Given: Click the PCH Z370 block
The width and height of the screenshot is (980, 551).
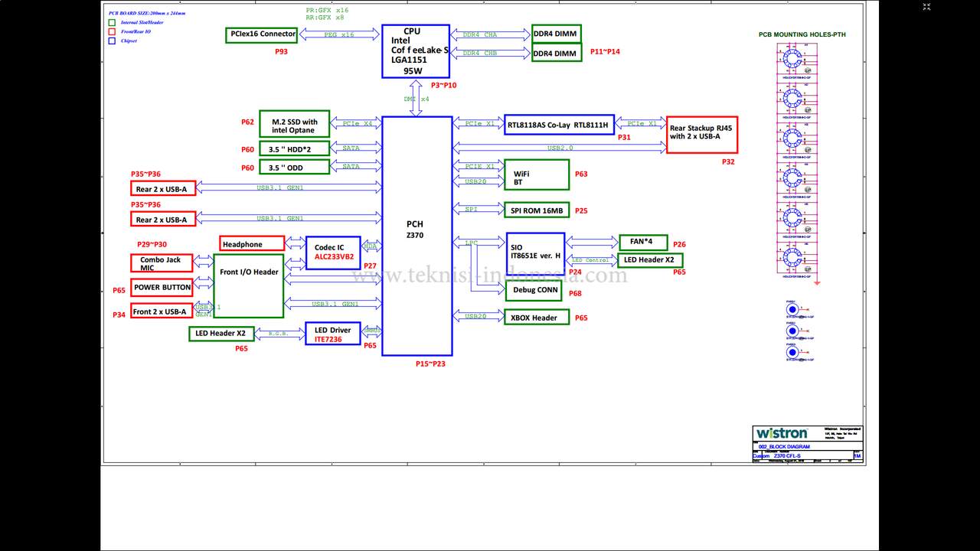Looking at the screenshot, I should [417, 236].
